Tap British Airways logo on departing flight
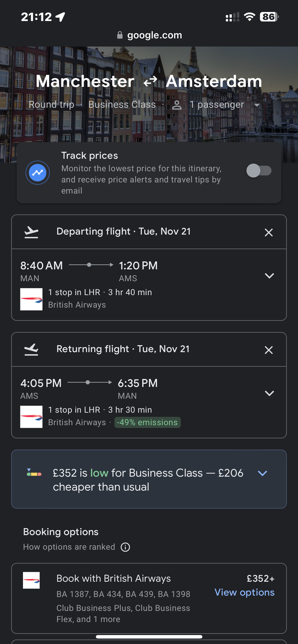Viewport: 298px width, 644px height. pos(31,299)
